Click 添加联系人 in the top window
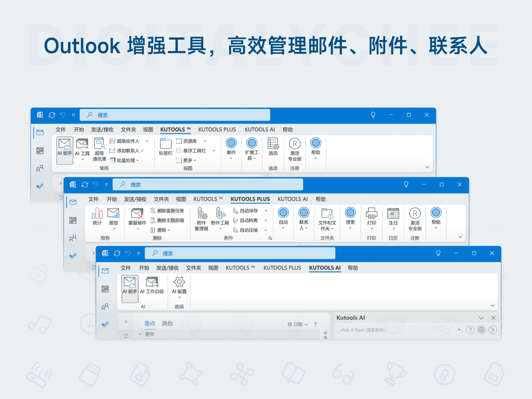This screenshot has height=399, width=532. pyautogui.click(x=127, y=151)
